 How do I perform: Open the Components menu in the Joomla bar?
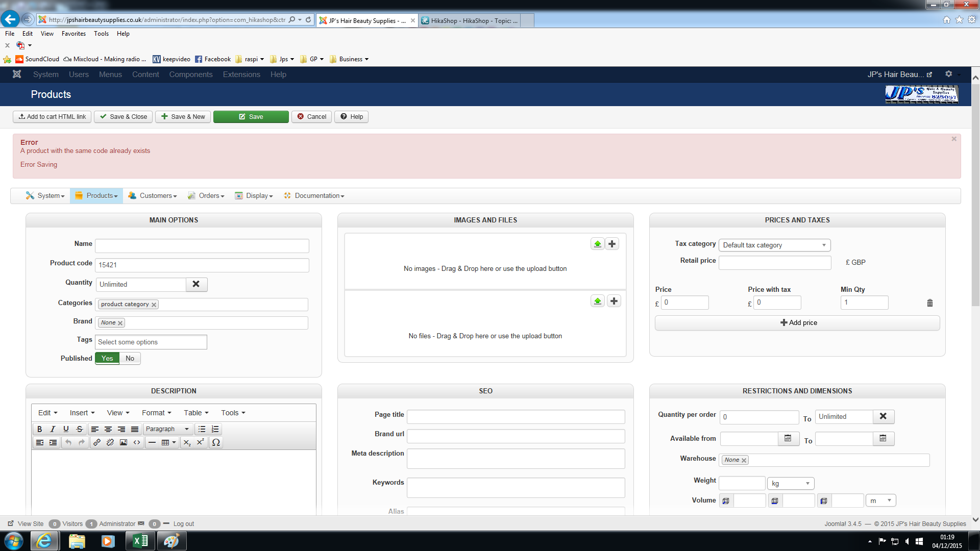[190, 74]
